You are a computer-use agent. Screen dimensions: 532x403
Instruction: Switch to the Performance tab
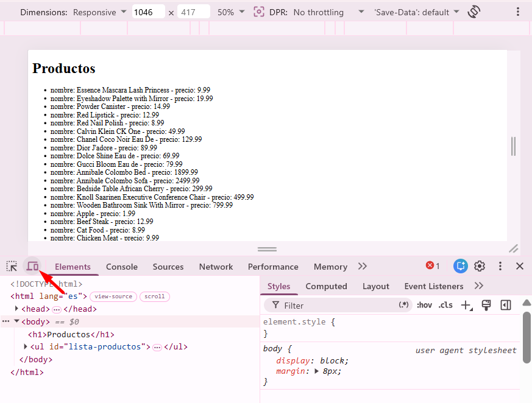pos(273,267)
